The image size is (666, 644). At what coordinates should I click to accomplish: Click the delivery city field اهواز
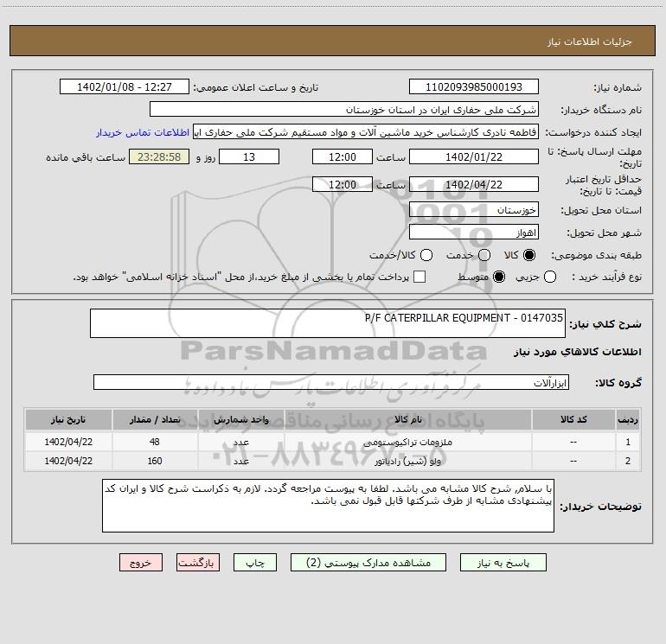coord(474,233)
